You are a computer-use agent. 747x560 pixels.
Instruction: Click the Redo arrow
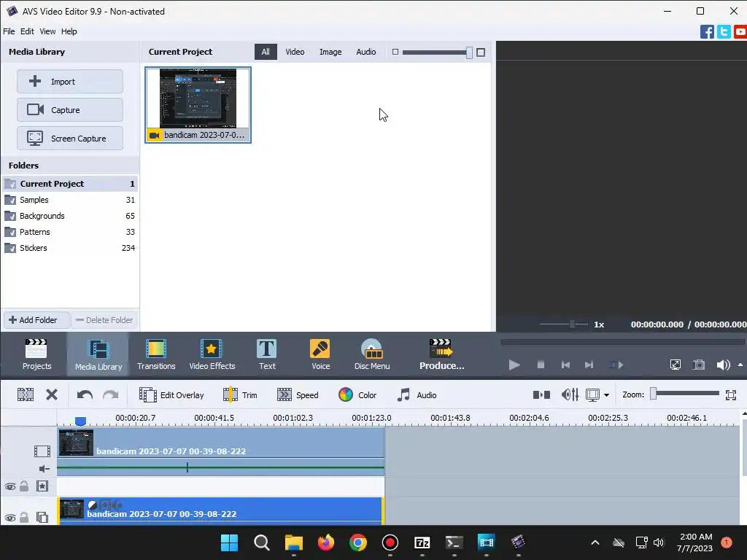(111, 394)
